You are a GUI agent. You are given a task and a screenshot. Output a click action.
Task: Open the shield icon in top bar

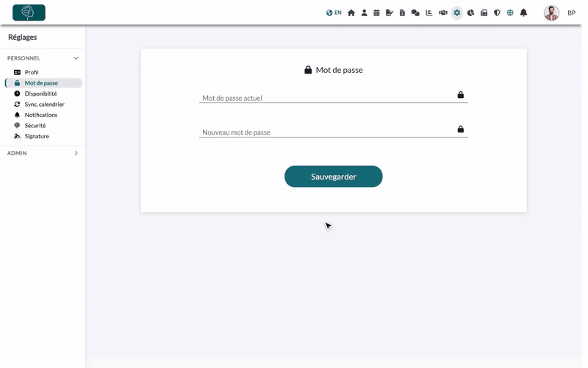[x=497, y=13]
